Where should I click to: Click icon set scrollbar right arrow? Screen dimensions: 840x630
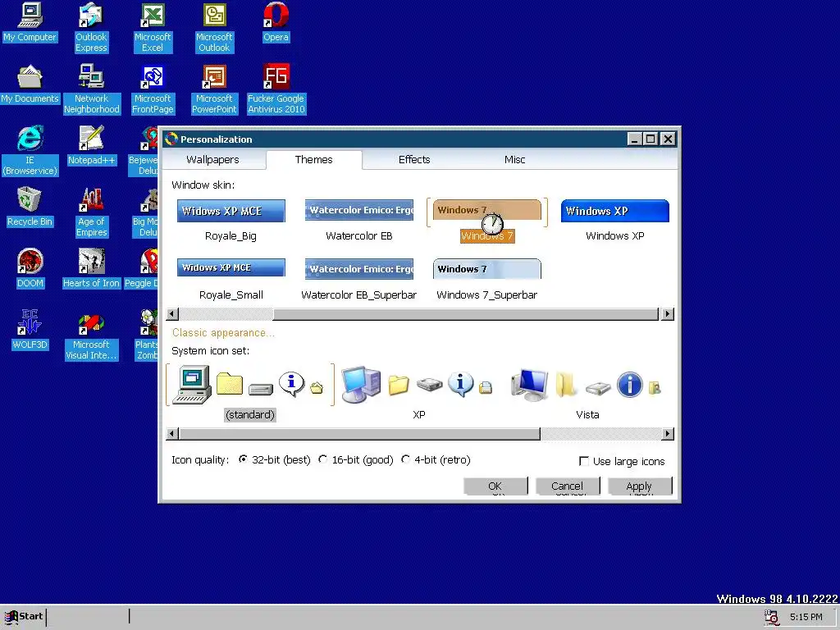[x=668, y=433]
